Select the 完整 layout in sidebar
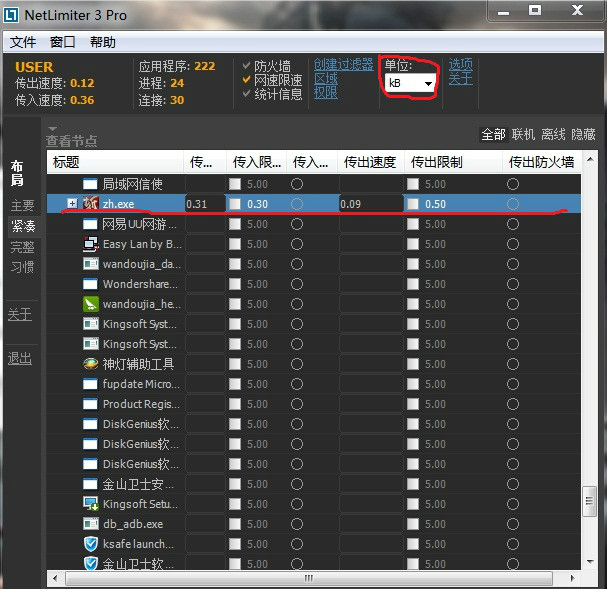This screenshot has height=589, width=607. pos(22,247)
